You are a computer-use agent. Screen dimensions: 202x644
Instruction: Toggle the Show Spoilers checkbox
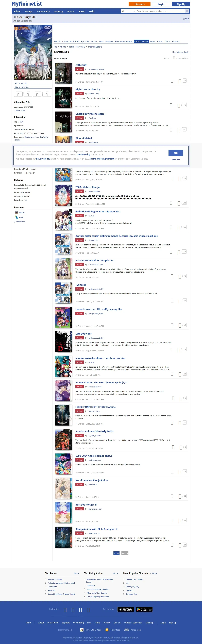tap(174, 58)
